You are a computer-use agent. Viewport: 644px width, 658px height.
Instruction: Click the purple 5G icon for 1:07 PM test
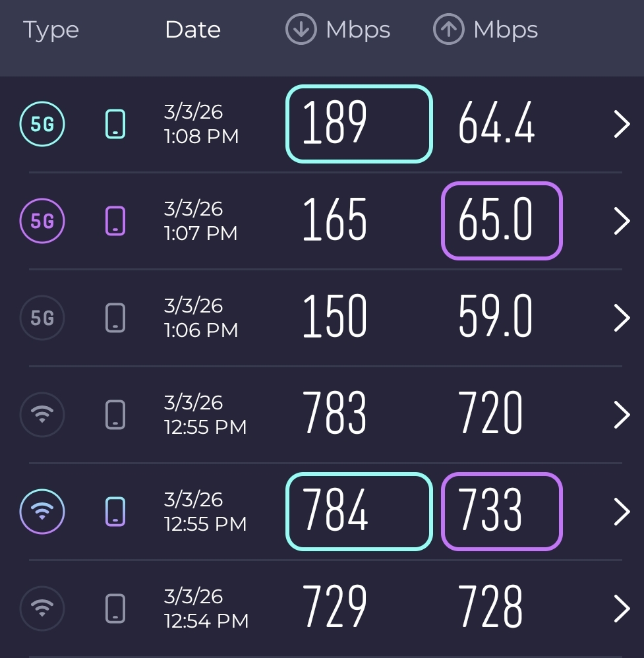(x=42, y=221)
